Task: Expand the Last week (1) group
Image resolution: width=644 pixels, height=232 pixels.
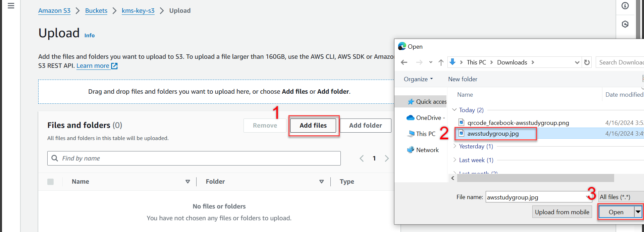Action: click(x=455, y=160)
